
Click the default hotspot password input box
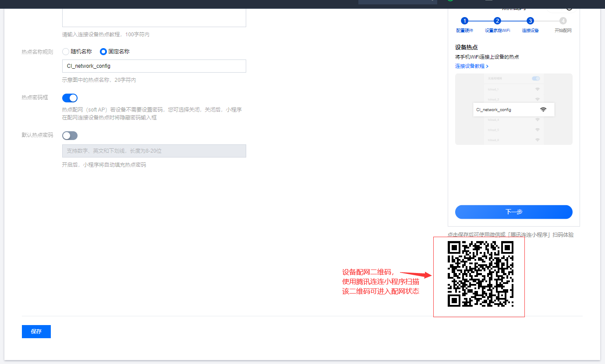click(x=154, y=151)
